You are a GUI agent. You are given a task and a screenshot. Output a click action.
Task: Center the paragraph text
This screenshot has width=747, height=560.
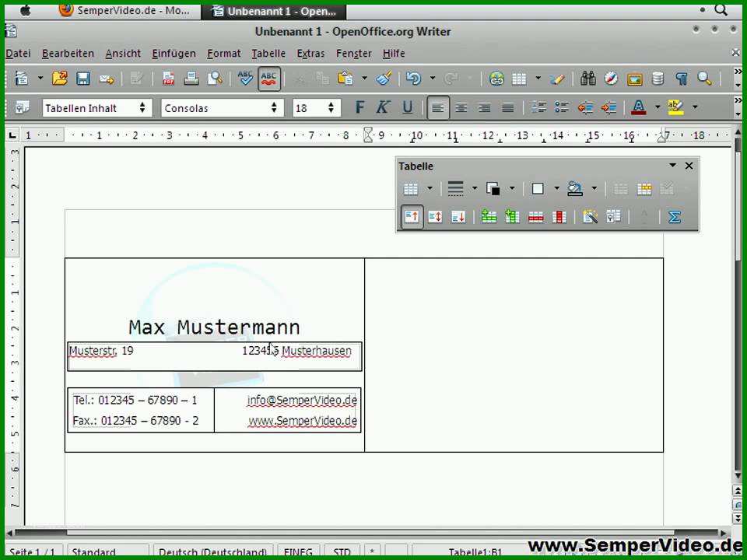click(x=461, y=107)
